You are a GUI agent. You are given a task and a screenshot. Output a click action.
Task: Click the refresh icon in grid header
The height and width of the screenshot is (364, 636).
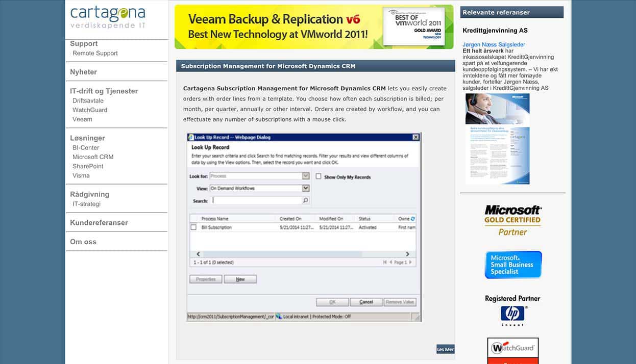click(x=413, y=219)
